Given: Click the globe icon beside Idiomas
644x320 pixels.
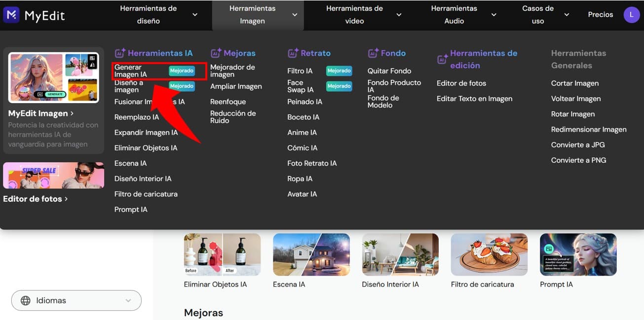Looking at the screenshot, I should point(26,300).
